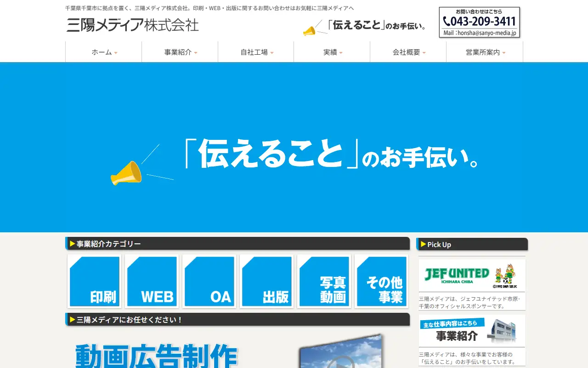This screenshot has width=588, height=368.
Task: Click the Pick Up section heading
Action: coord(472,244)
